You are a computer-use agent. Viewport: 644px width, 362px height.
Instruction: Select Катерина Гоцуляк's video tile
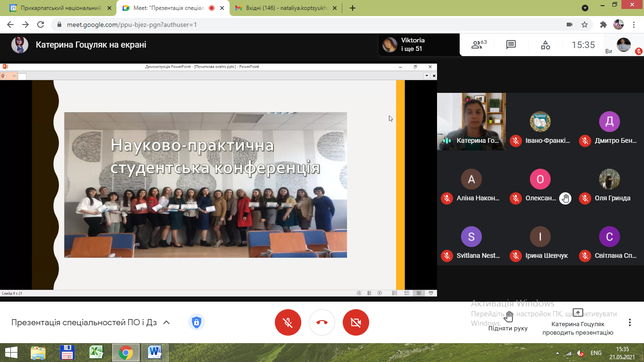click(x=471, y=121)
